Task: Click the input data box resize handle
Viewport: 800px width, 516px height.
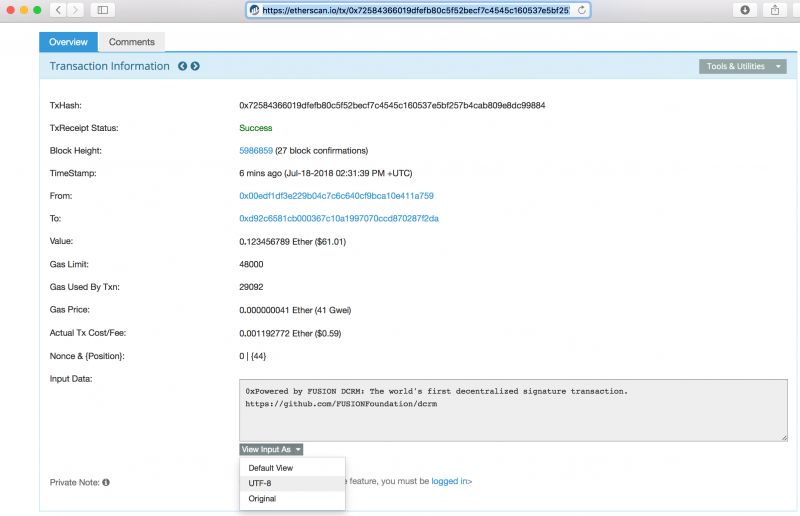Action: [x=784, y=438]
